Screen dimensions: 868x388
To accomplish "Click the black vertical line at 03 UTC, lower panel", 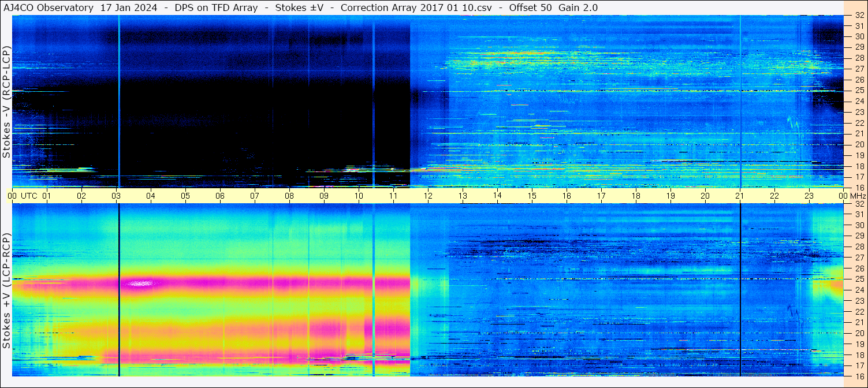I will 118,290.
